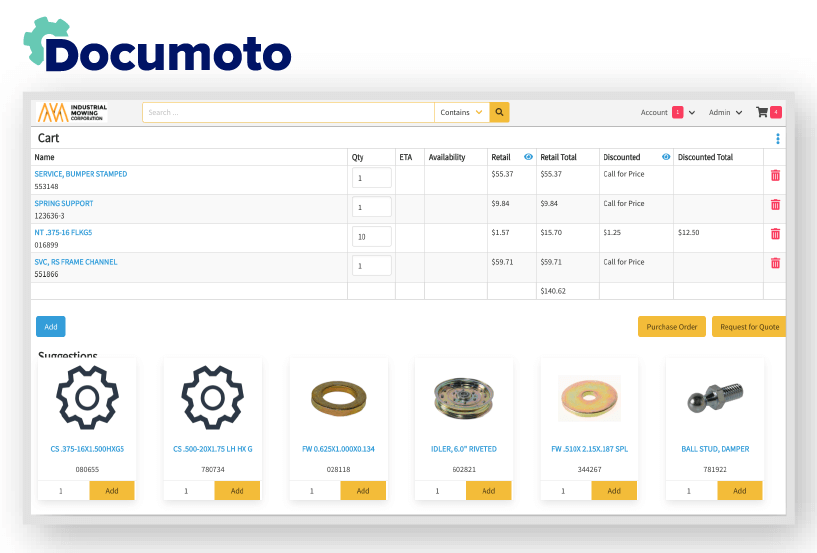Delete SPRING SUPPORT row with trash icon
Image resolution: width=817 pixels, height=553 pixels.
pyautogui.click(x=775, y=205)
